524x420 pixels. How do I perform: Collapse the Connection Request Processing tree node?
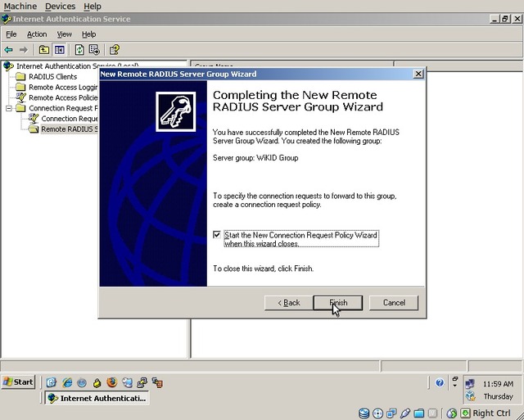click(10, 108)
